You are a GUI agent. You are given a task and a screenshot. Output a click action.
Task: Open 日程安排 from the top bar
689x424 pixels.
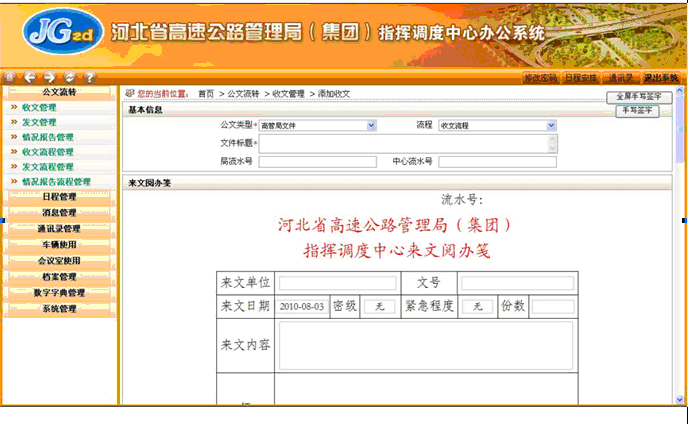click(x=581, y=78)
